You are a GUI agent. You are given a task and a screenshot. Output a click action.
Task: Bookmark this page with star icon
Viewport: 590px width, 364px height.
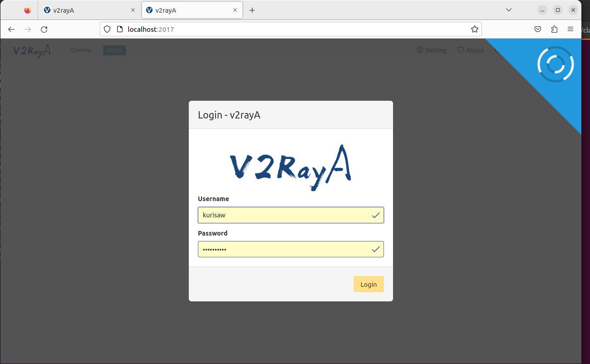click(475, 29)
